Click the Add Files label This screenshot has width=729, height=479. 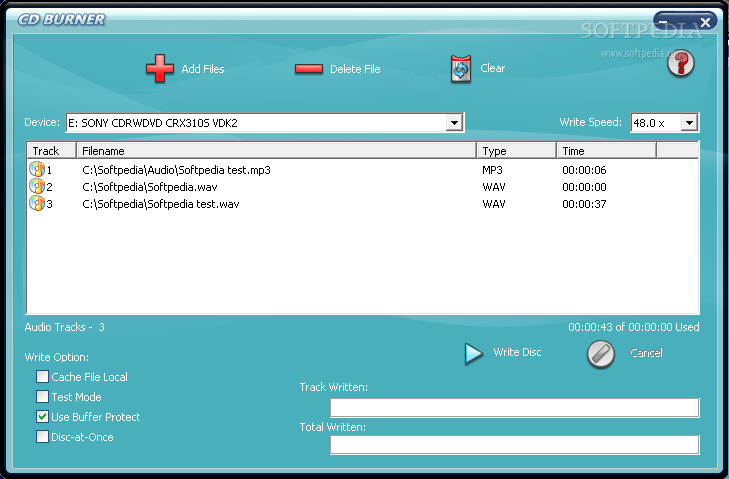click(x=203, y=69)
